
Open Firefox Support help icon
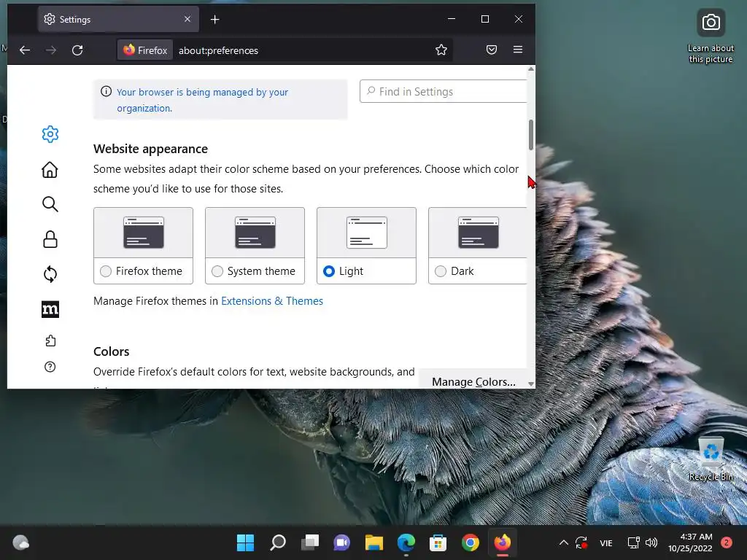[x=50, y=367]
